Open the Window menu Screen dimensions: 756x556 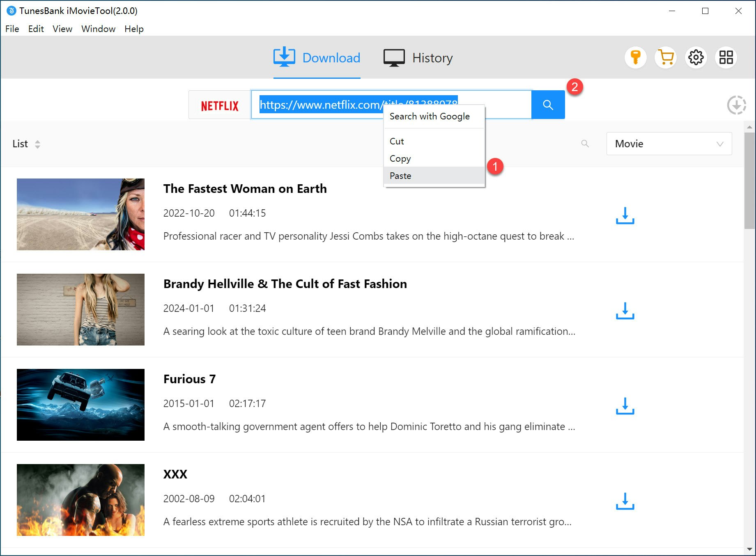pos(99,29)
